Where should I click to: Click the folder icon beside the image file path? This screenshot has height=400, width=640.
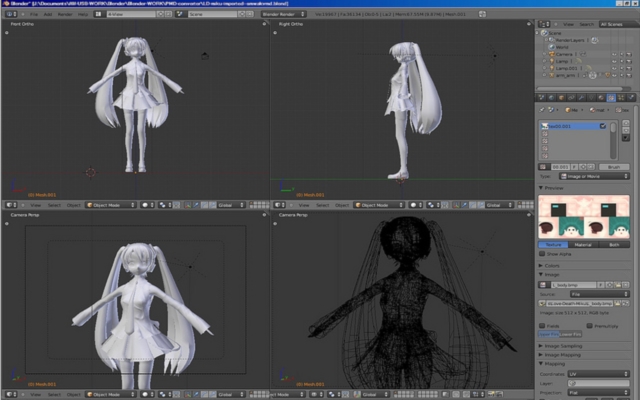click(x=618, y=303)
